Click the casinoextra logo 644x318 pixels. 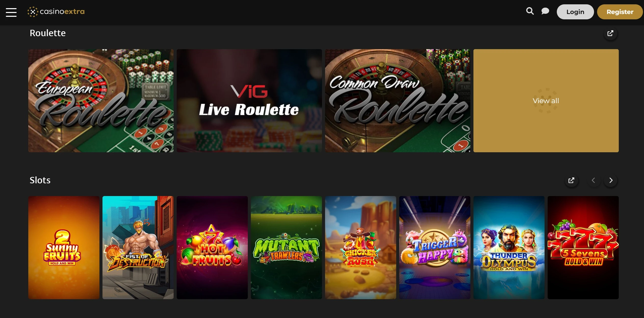coord(56,12)
